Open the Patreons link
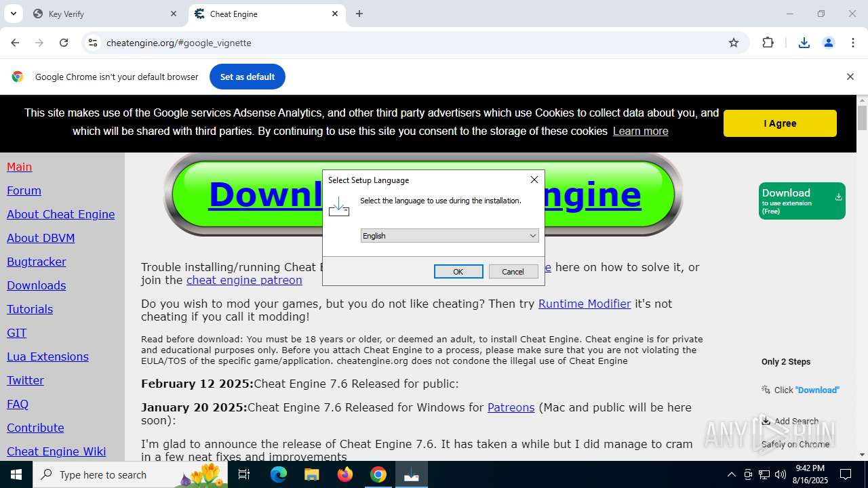This screenshot has width=868, height=488. point(511,407)
